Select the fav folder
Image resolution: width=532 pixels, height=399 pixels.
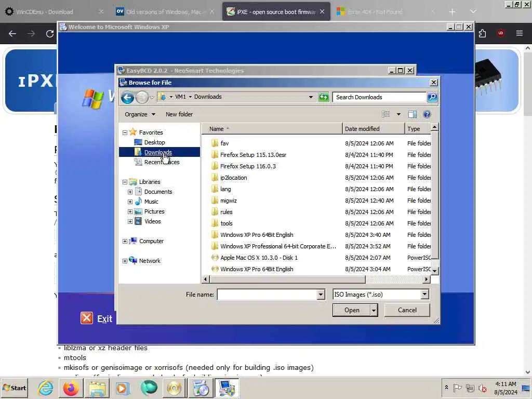point(224,143)
